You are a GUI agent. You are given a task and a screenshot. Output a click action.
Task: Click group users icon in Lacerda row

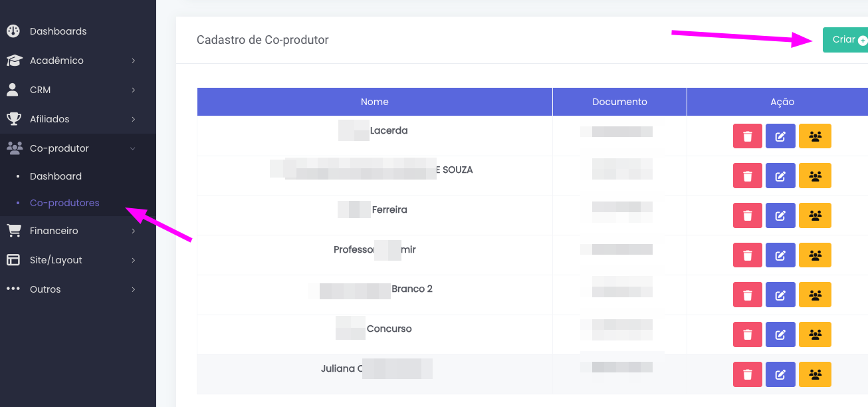[x=815, y=136]
